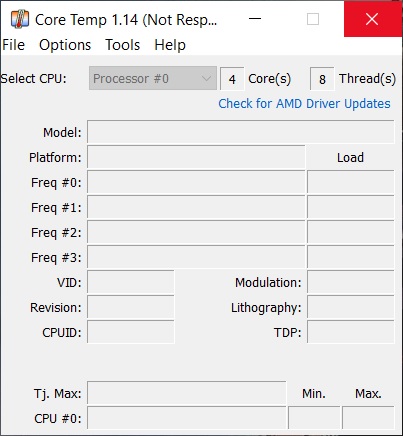Click the Freq #2 field
The width and height of the screenshot is (403, 436).
196,232
